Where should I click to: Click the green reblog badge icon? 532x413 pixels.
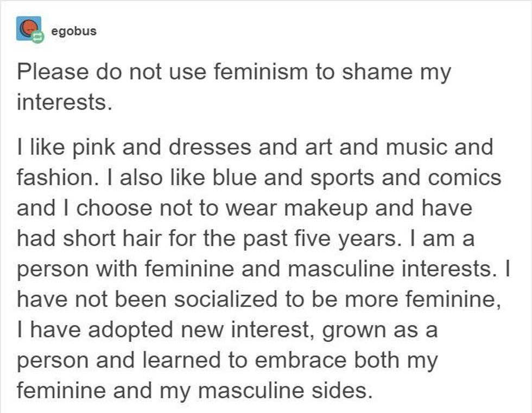point(37,37)
